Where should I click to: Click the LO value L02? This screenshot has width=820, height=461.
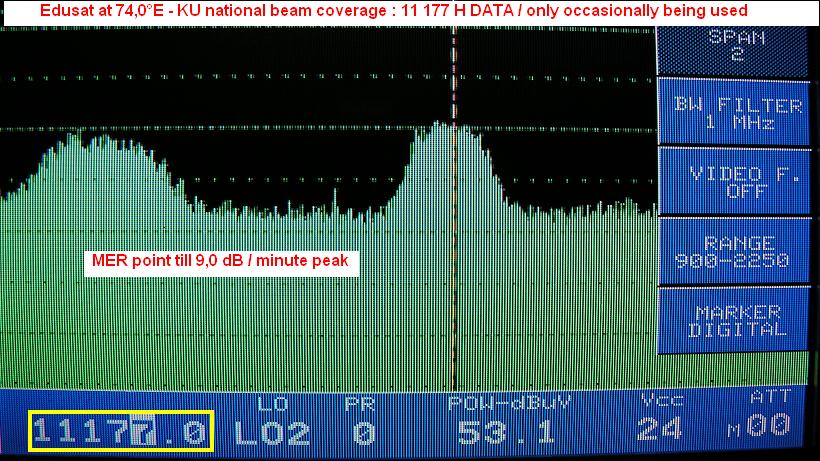click(x=272, y=433)
